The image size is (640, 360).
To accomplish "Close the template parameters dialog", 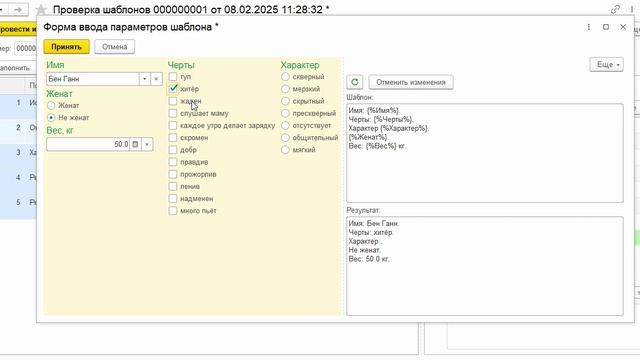I will click(x=623, y=27).
